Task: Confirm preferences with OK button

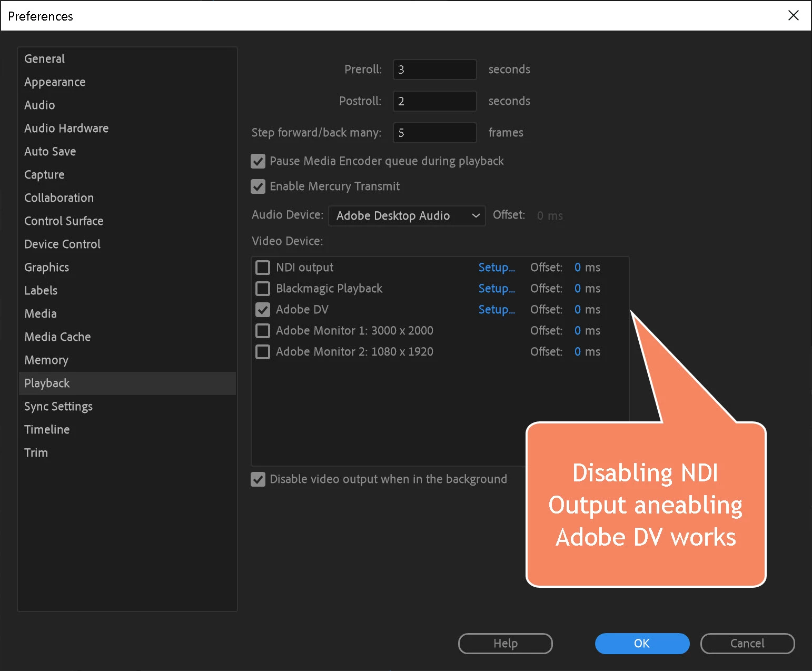Action: (x=642, y=644)
